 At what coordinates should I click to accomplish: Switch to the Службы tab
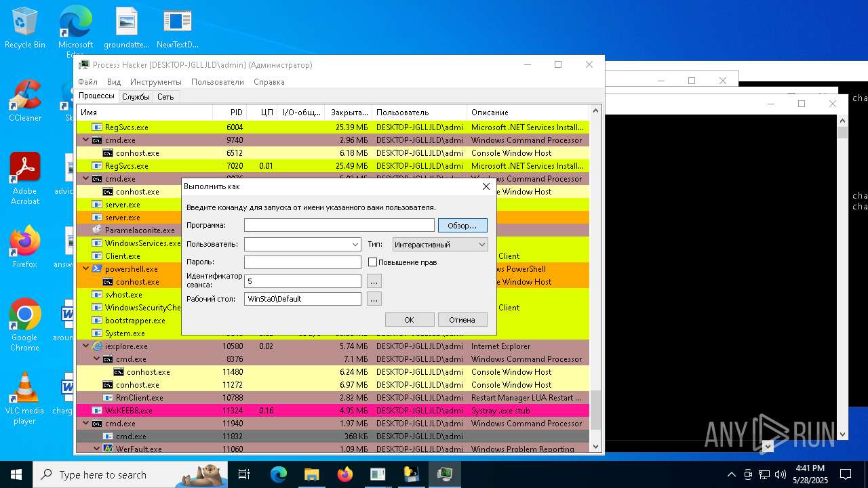(x=136, y=97)
